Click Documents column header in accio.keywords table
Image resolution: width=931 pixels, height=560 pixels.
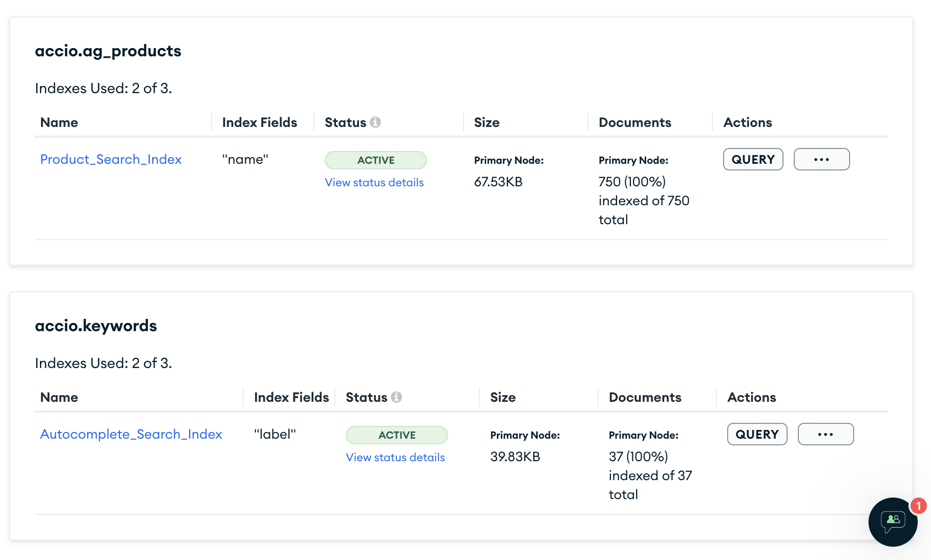coord(645,397)
